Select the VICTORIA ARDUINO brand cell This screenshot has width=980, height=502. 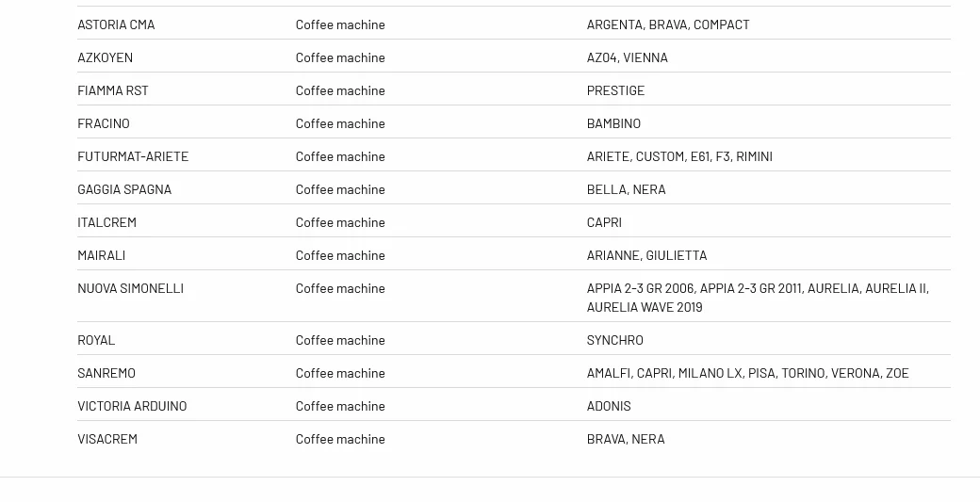[x=132, y=406]
